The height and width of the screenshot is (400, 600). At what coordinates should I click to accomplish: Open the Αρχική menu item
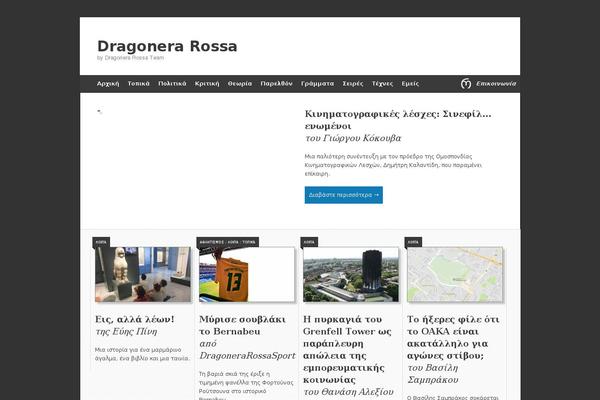tap(108, 83)
